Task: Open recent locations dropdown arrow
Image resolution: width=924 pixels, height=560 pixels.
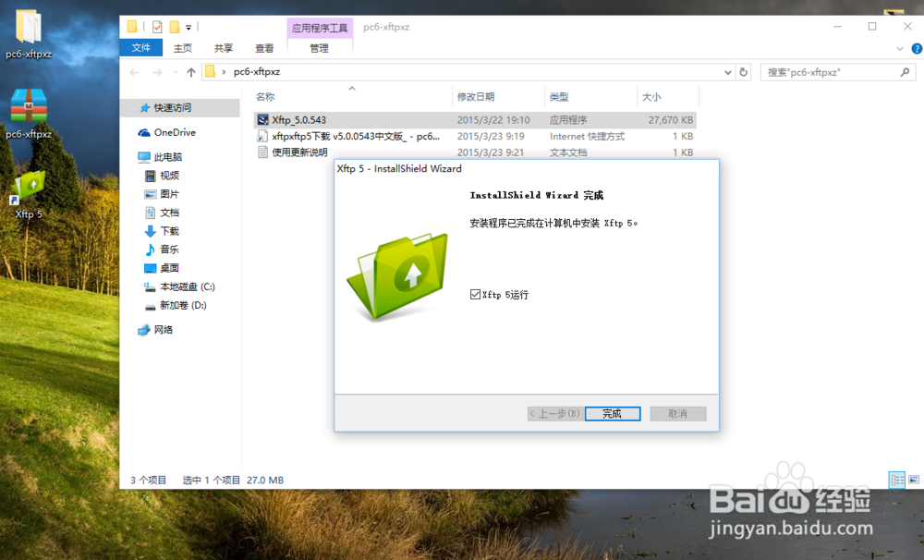Action: [x=175, y=72]
